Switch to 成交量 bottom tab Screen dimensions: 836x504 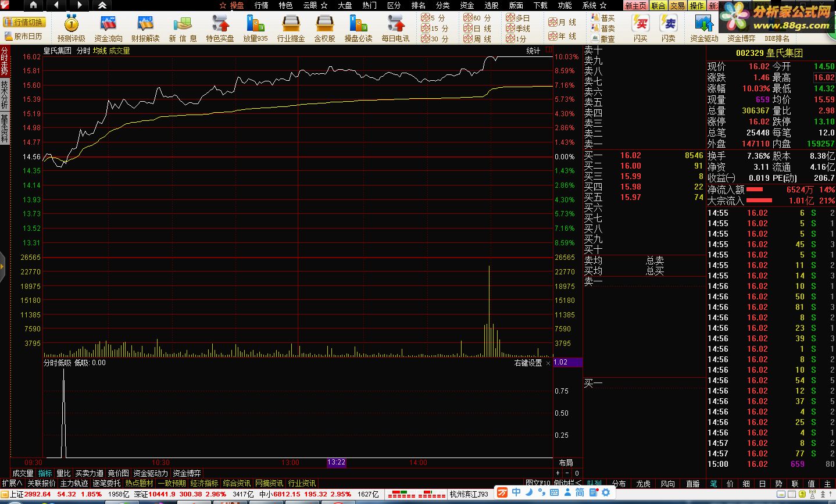pyautogui.click(x=23, y=474)
